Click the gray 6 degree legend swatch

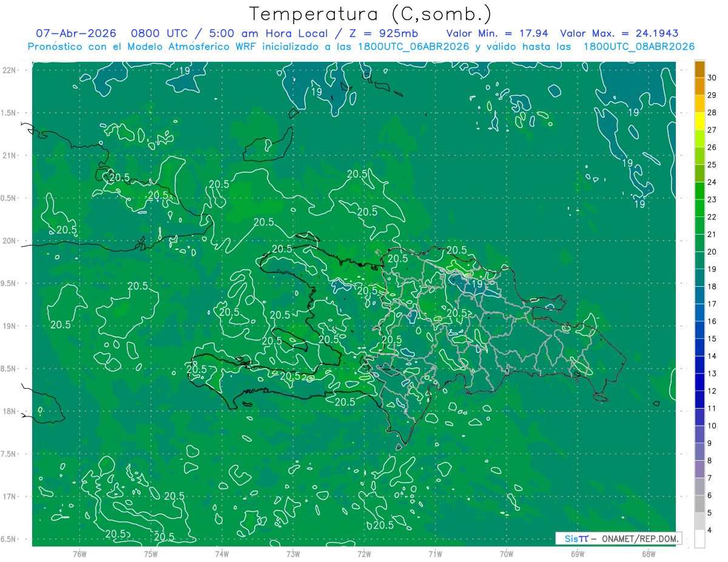(x=699, y=504)
